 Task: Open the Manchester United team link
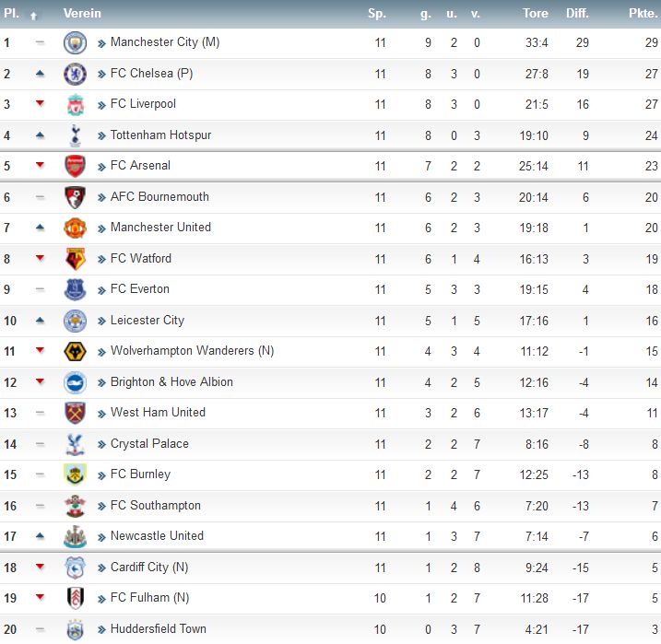point(160,227)
